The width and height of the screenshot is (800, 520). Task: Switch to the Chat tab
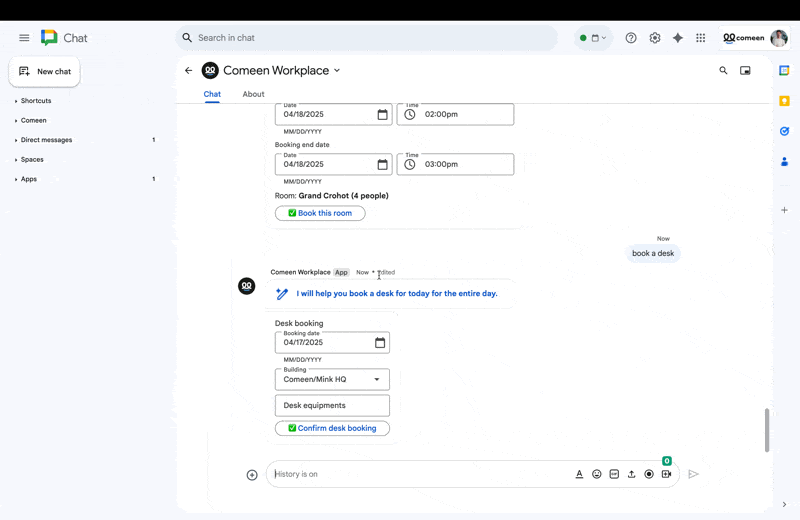[212, 94]
